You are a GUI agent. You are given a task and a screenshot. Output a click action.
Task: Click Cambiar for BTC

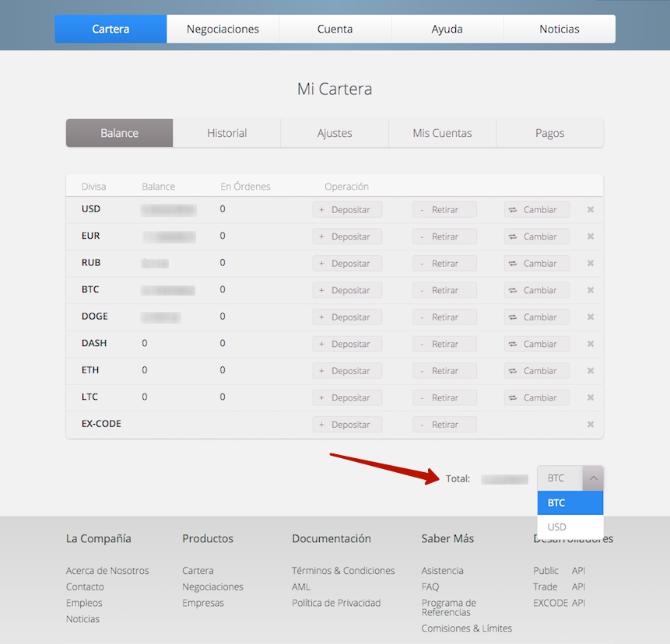pos(537,290)
